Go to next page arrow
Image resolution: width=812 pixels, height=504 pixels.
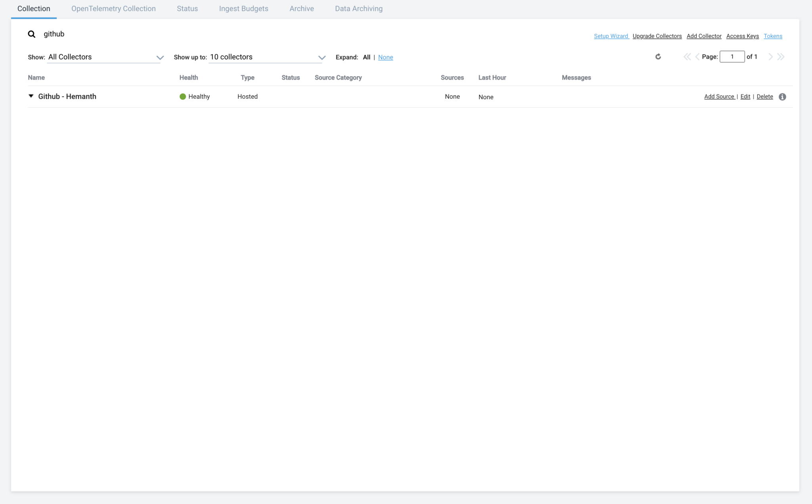pyautogui.click(x=770, y=57)
